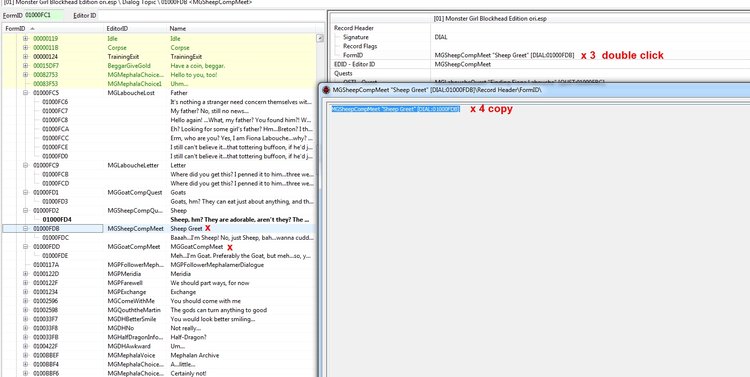The image size is (750, 377).
Task: Expand the 00000119 Idle topic node
Action: tap(25, 38)
